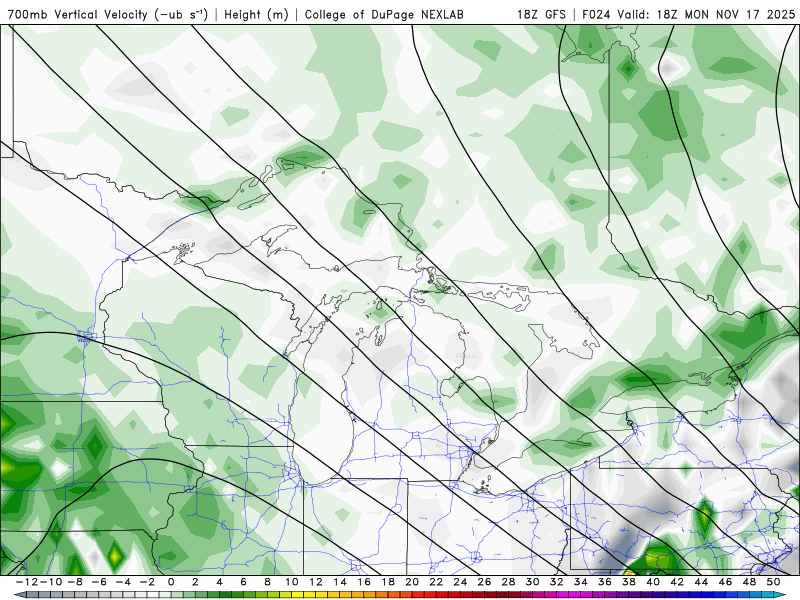Click the '36' value on the color scale

click(x=605, y=582)
